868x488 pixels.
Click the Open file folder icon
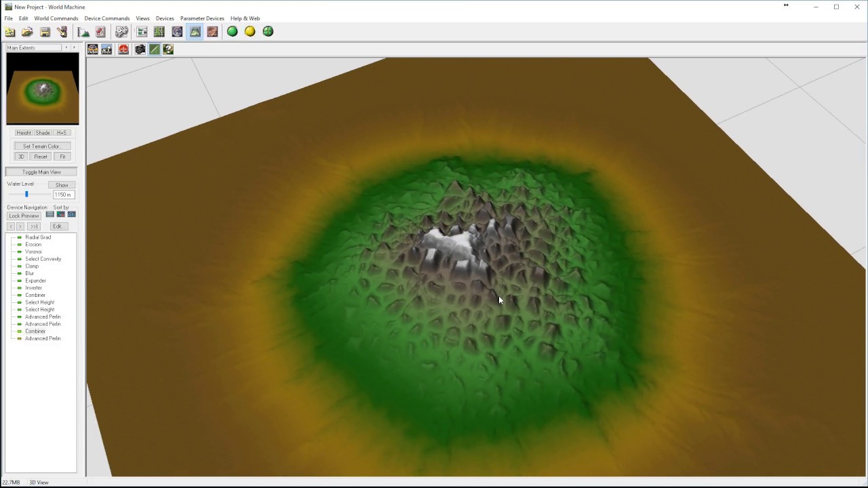point(27,32)
